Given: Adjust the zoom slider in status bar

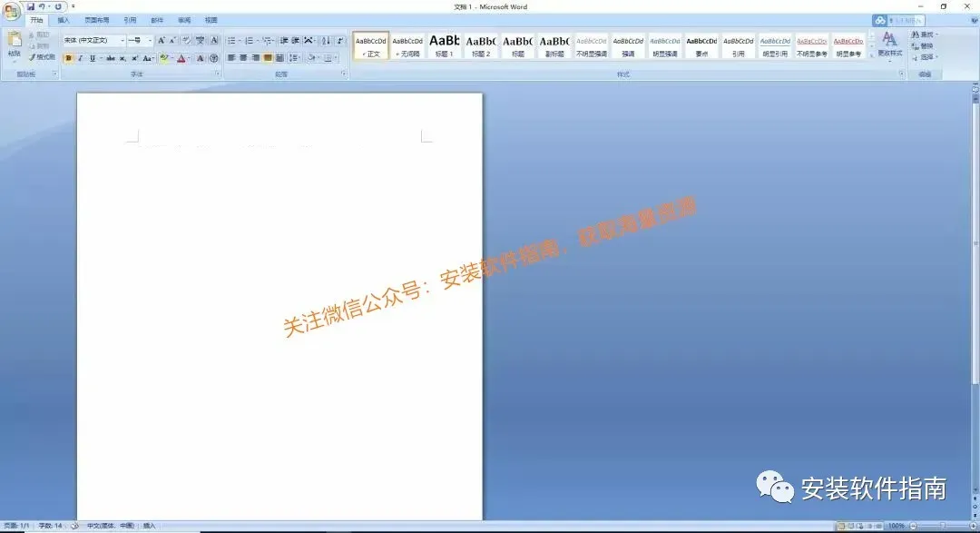Looking at the screenshot, I should click(943, 526).
